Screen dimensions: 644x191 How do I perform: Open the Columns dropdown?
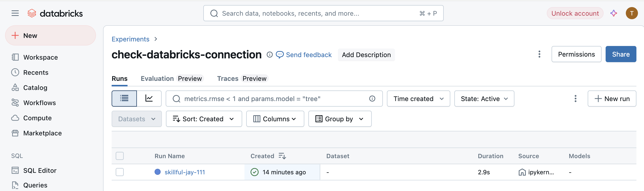275,119
